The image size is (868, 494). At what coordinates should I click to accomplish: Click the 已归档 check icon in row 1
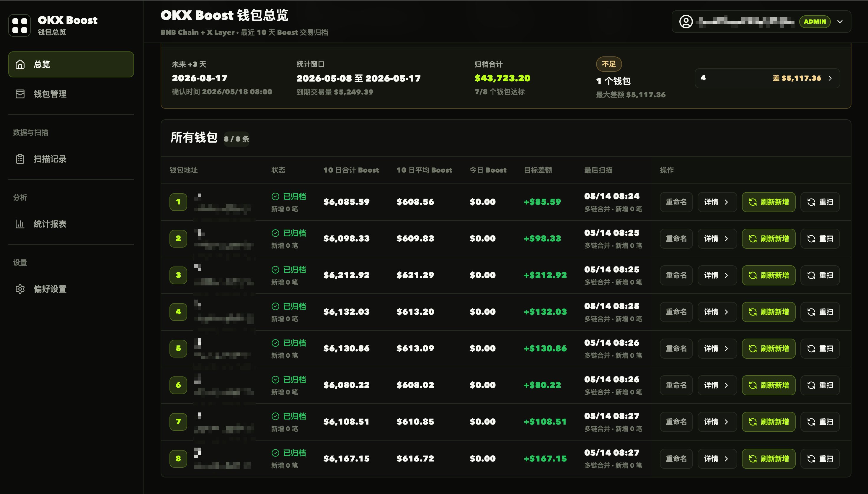(275, 196)
